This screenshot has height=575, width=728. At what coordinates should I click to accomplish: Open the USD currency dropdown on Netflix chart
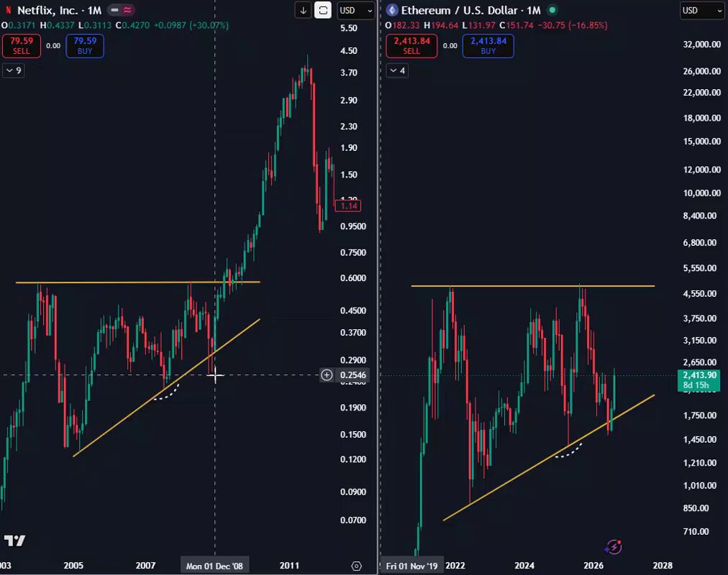coord(356,10)
